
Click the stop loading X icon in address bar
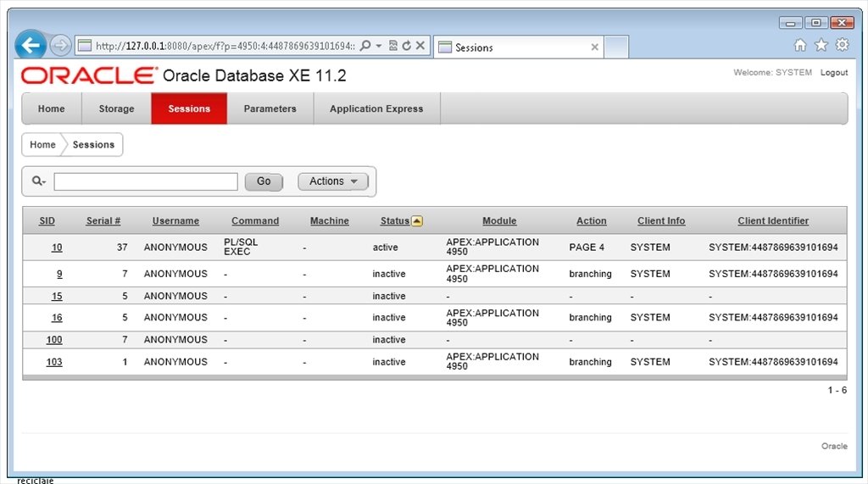420,46
